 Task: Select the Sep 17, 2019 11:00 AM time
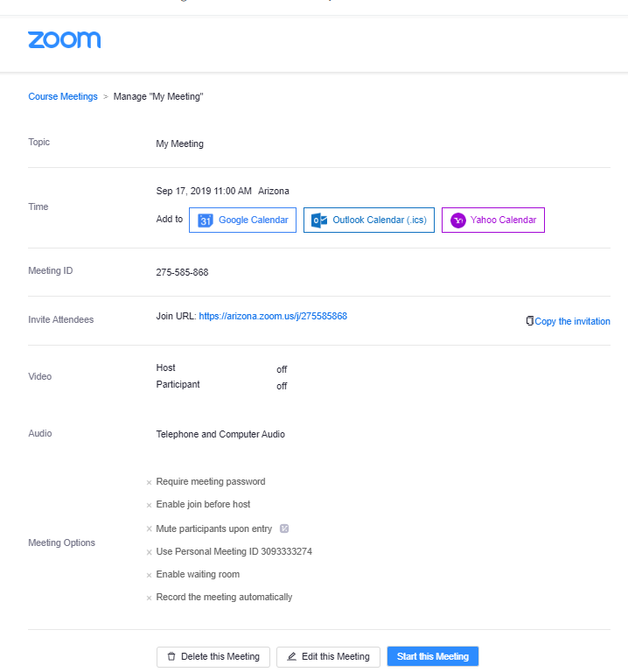pyautogui.click(x=204, y=191)
